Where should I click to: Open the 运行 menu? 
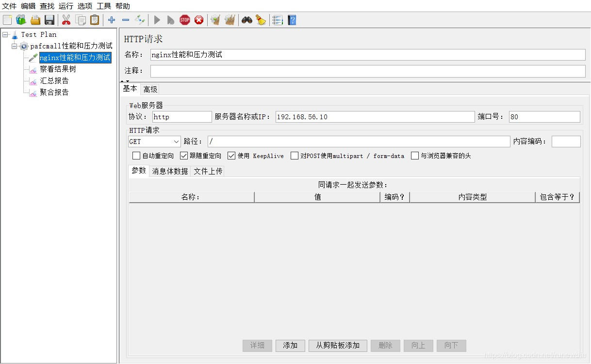66,6
